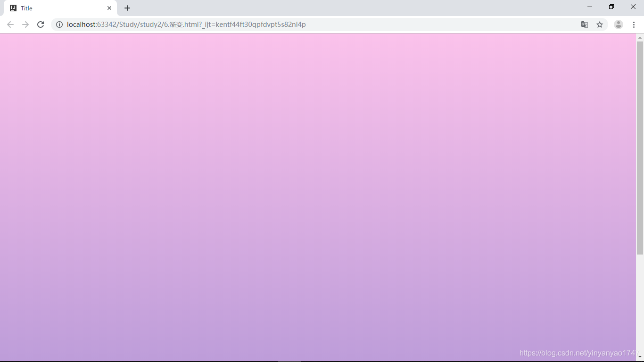Go back with the back arrow
Screen dimensions: 644x362
10,25
